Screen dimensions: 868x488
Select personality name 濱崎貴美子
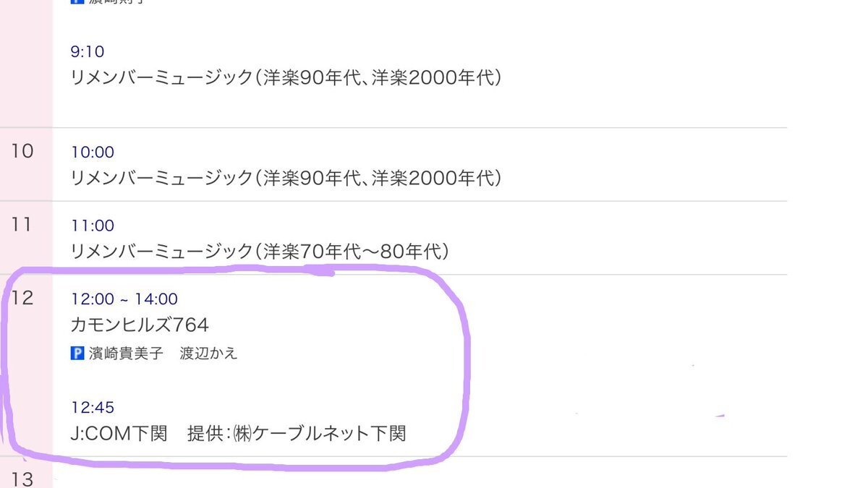point(126,354)
